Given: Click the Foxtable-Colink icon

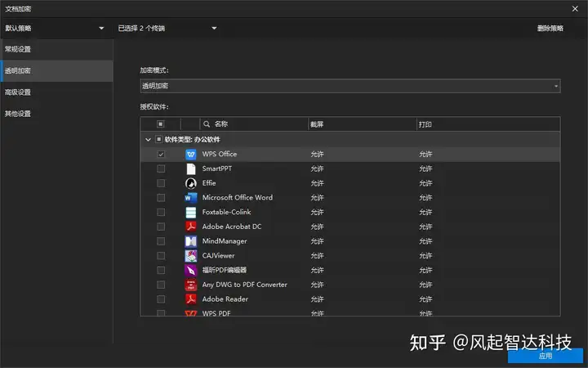Looking at the screenshot, I should click(191, 212).
